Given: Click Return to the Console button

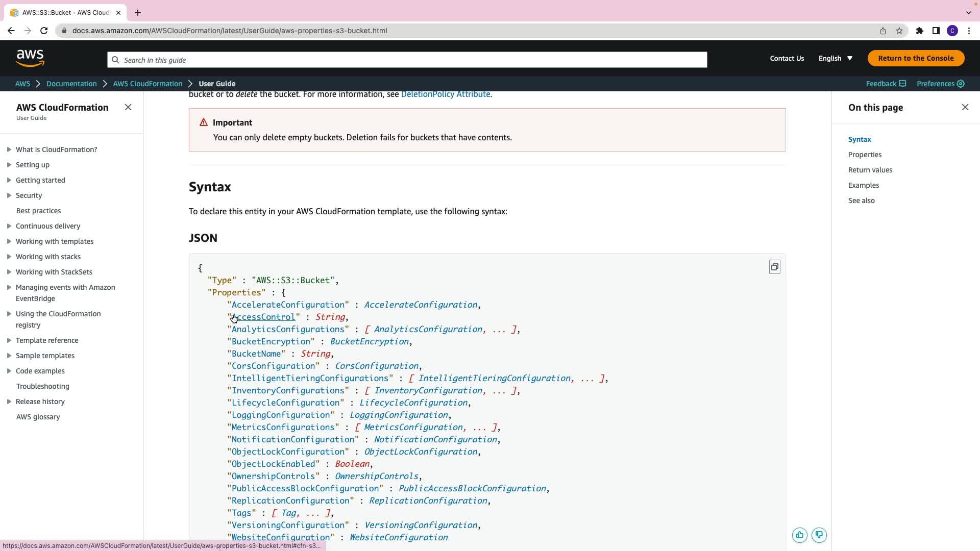Looking at the screenshot, I should click(916, 58).
